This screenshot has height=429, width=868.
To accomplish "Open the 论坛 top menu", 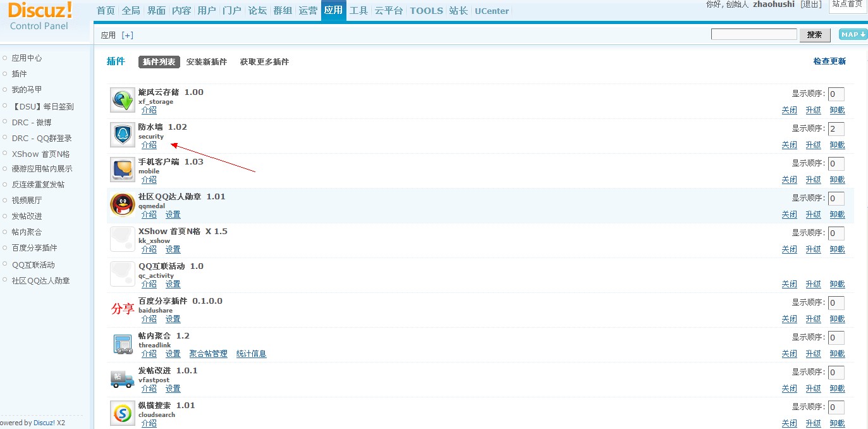I will pos(258,11).
